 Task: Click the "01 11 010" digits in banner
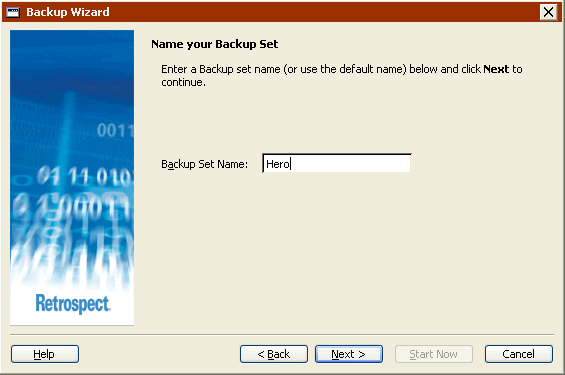click(x=85, y=177)
